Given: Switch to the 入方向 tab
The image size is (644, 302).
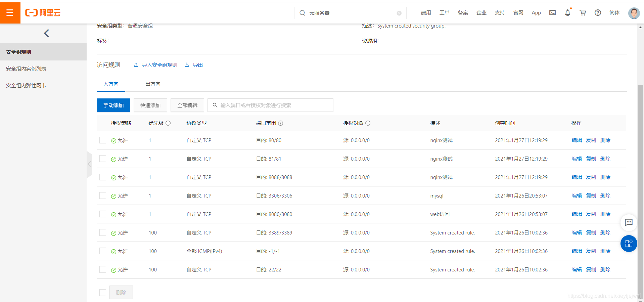Looking at the screenshot, I should coord(111,84).
